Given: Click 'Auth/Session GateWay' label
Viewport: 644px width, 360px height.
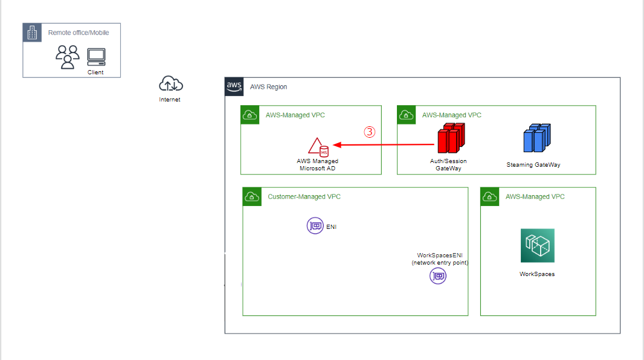Looking at the screenshot, I should point(448,165).
